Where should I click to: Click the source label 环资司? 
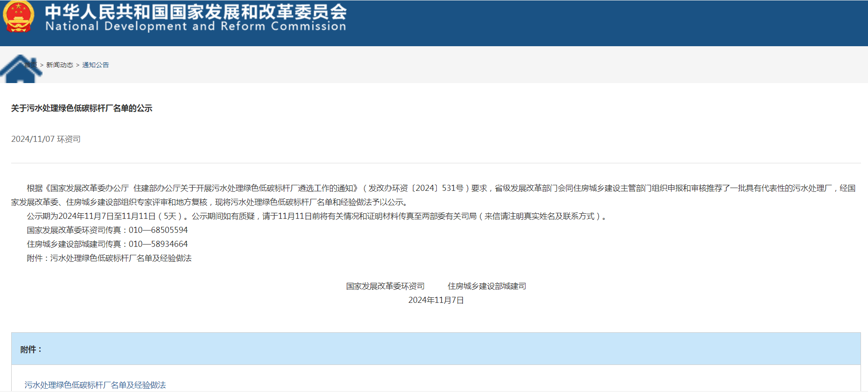coord(69,139)
